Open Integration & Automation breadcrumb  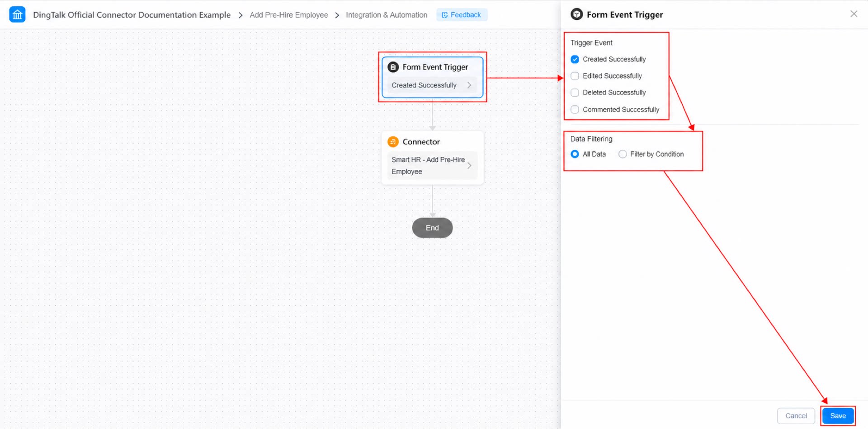tap(387, 15)
